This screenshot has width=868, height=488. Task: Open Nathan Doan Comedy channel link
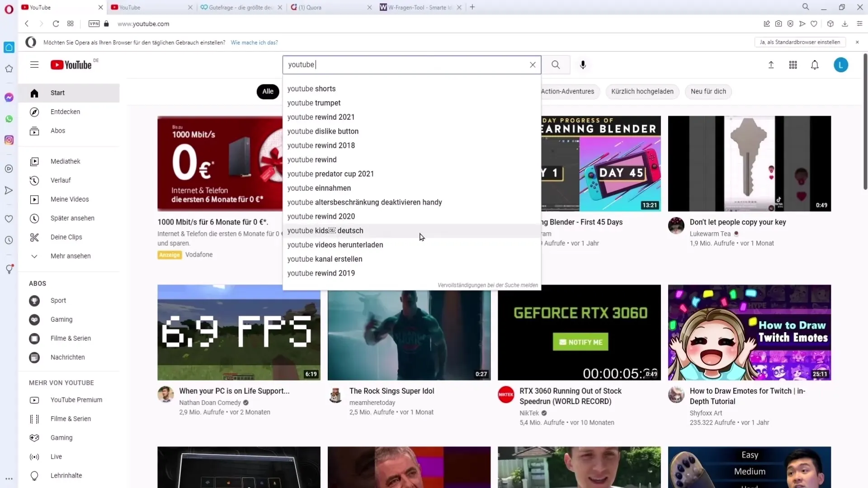(x=210, y=403)
